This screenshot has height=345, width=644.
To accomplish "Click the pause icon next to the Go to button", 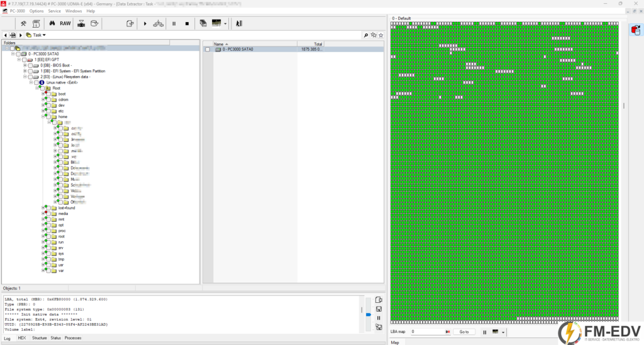I will pyautogui.click(x=485, y=332).
